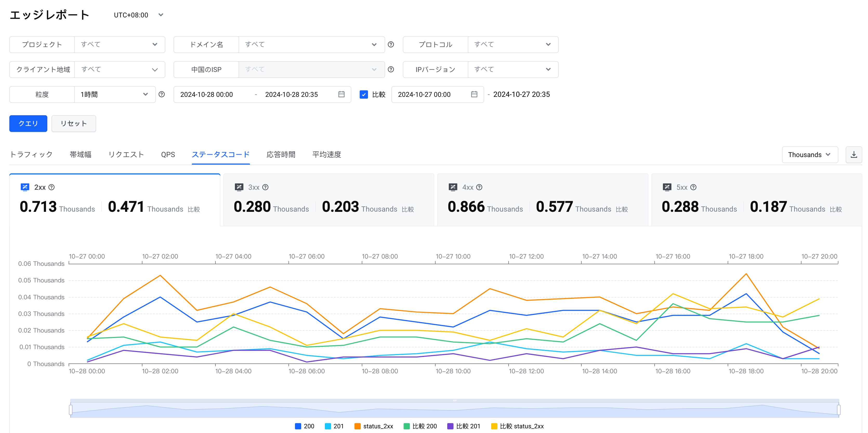Click the 0.713 Thousands value
This screenshot has width=868, height=433.
pyautogui.click(x=57, y=207)
